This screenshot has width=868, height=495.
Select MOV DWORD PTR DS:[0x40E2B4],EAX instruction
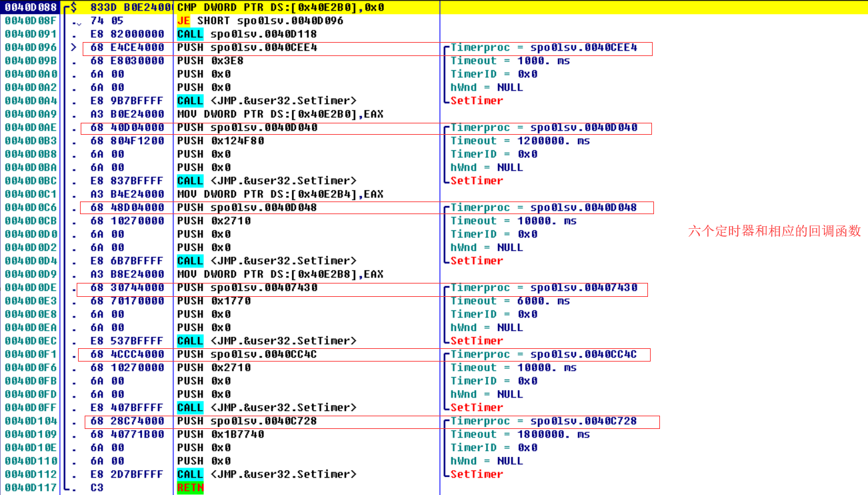[280, 194]
